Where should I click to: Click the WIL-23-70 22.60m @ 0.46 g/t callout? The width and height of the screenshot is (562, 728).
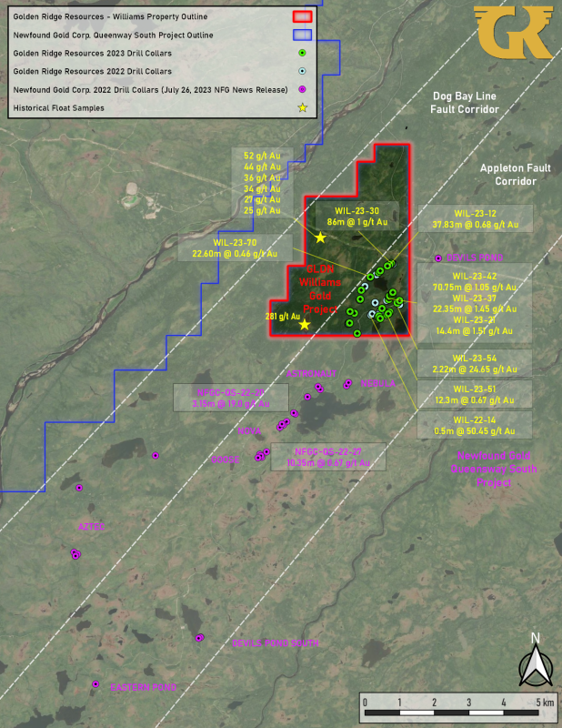[235, 248]
